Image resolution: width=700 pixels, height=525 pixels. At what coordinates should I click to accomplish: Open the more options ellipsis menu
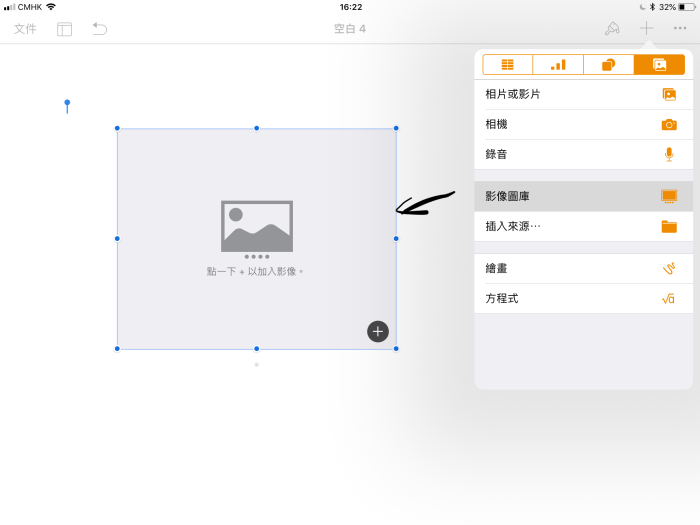(680, 29)
